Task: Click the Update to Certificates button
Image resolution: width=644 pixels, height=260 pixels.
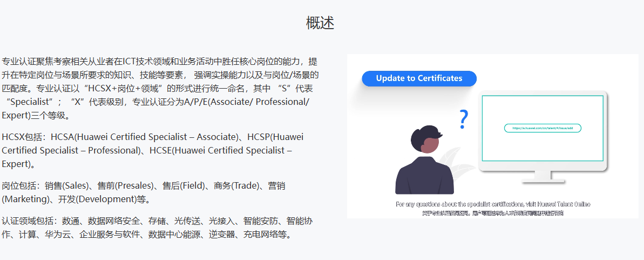Action: point(419,78)
